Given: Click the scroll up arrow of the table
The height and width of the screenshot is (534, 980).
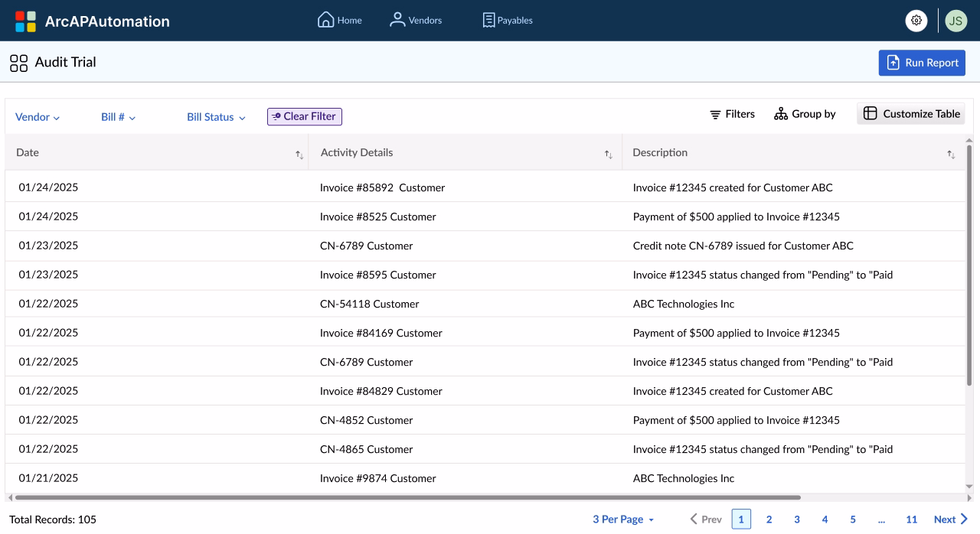Looking at the screenshot, I should tap(969, 141).
